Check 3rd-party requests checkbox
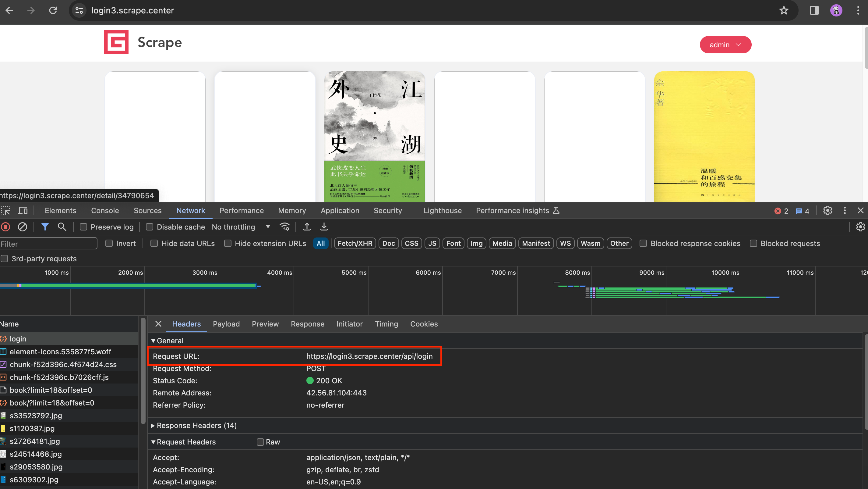 4,259
